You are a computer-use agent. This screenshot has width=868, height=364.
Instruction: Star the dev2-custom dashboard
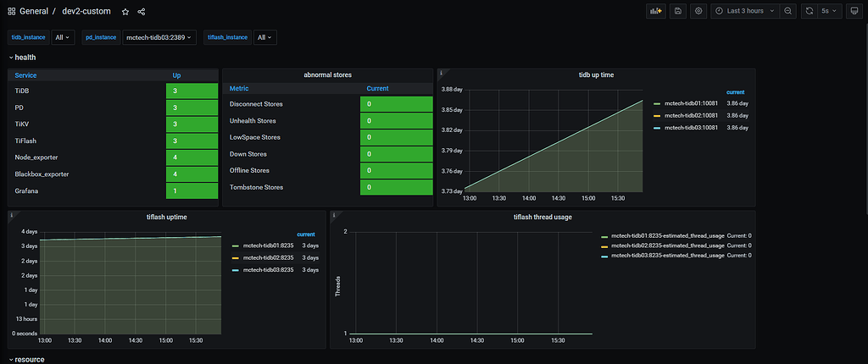coord(125,12)
